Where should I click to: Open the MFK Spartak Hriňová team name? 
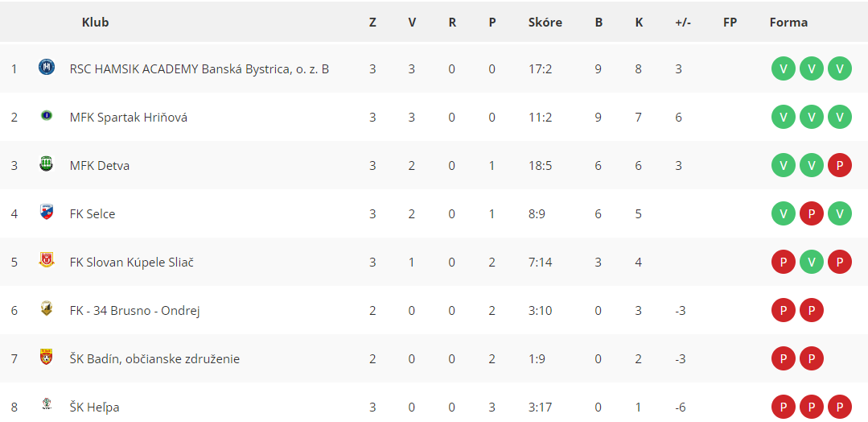click(x=129, y=118)
